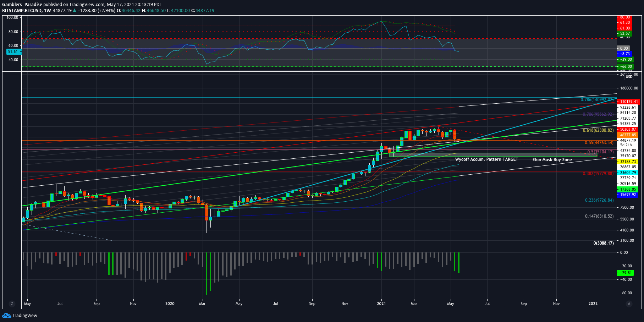This screenshot has width=644, height=322.
Task: Click the 60.00 level on left oscillator axis
Action: tap(13, 45)
